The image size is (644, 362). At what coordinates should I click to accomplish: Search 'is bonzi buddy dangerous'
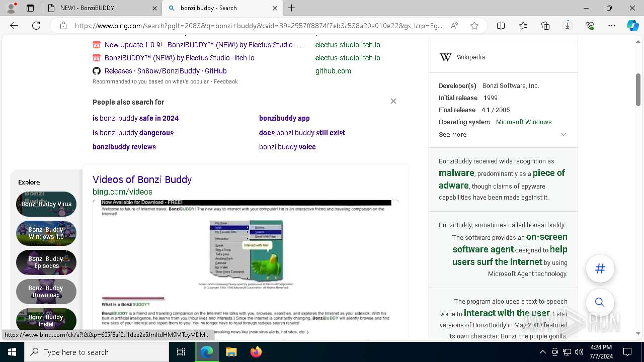pyautogui.click(x=133, y=133)
